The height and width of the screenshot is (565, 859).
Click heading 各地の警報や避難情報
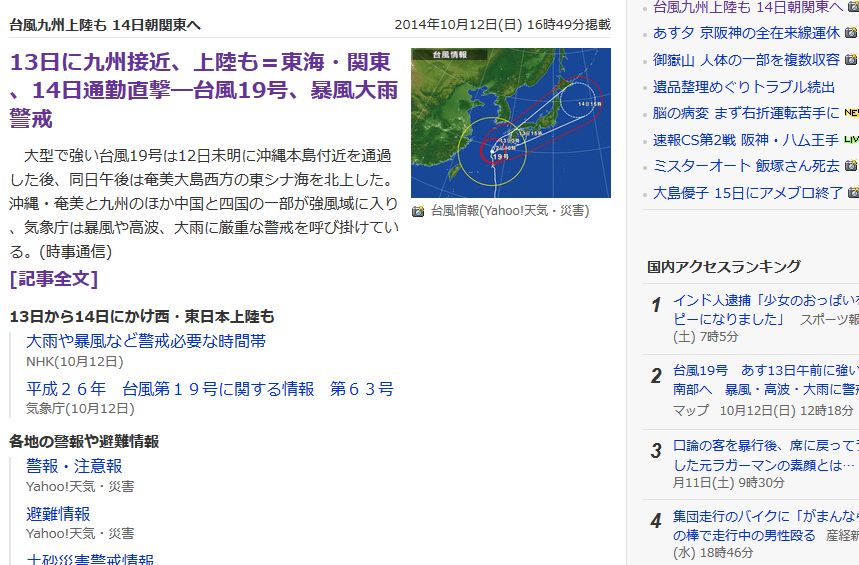[84, 442]
